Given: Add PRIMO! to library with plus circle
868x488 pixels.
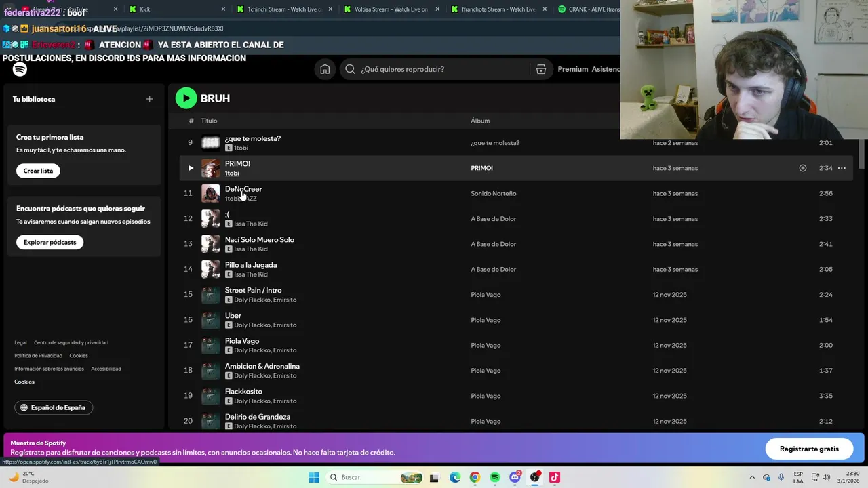Looking at the screenshot, I should coord(802,168).
